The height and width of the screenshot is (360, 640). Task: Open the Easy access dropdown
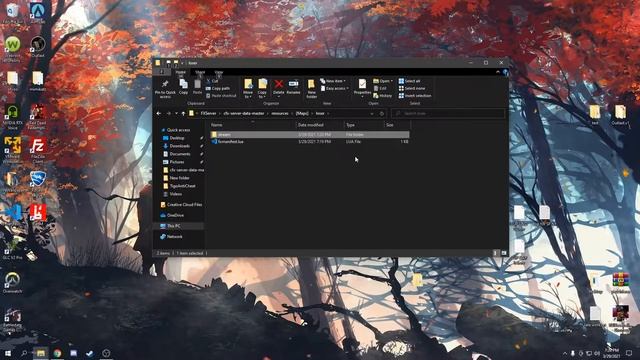tap(334, 88)
